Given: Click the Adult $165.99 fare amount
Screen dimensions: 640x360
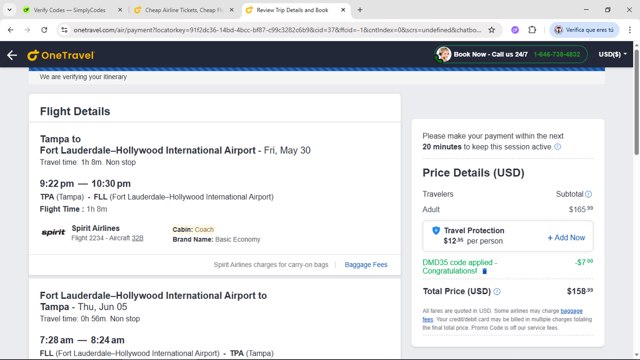Looking at the screenshot, I should (x=581, y=209).
